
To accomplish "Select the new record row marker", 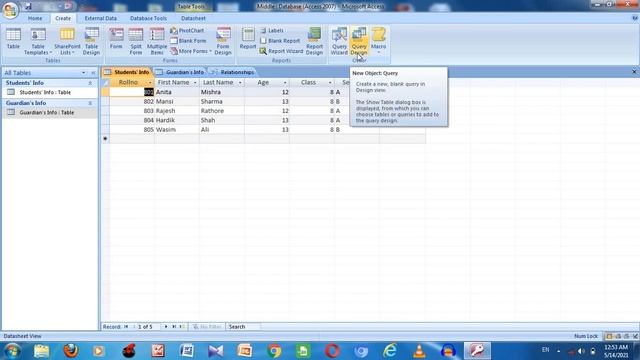I will pos(105,139).
